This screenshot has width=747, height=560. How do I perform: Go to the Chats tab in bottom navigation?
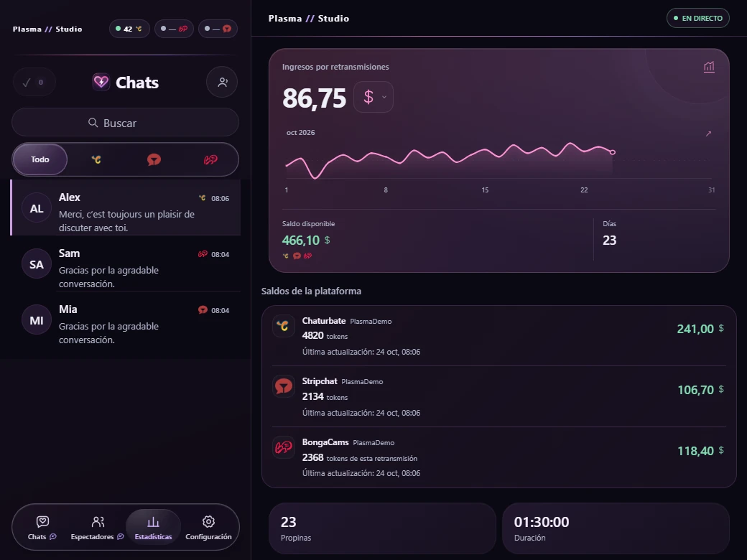coord(42,528)
